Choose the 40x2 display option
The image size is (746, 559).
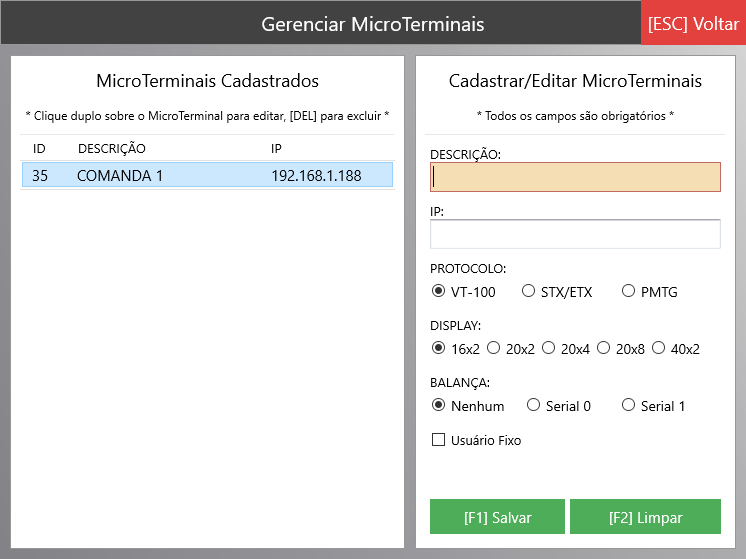coord(658,349)
